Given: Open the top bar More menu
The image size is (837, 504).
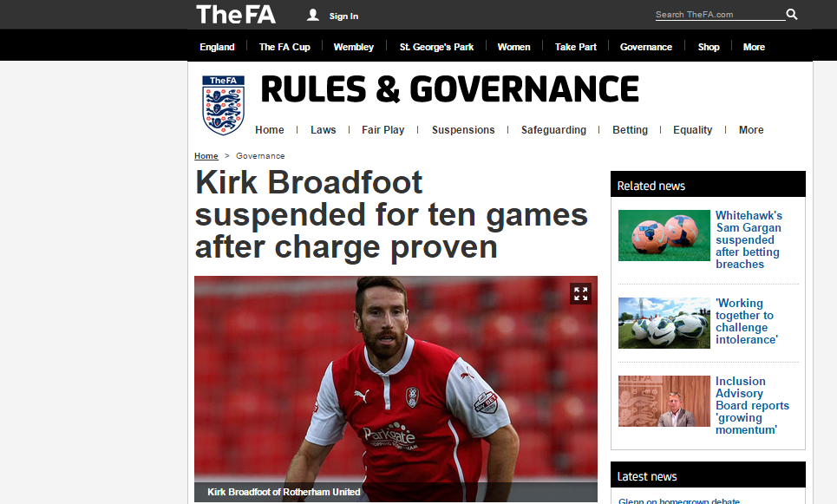Looking at the screenshot, I should pos(754,47).
